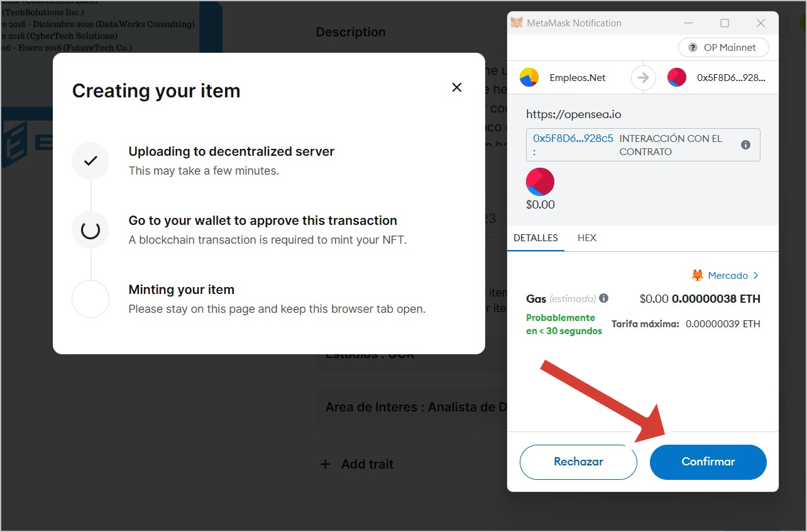Viewport: 807px width, 532px height.
Task: Close the Creating your item dialog
Action: 457,87
